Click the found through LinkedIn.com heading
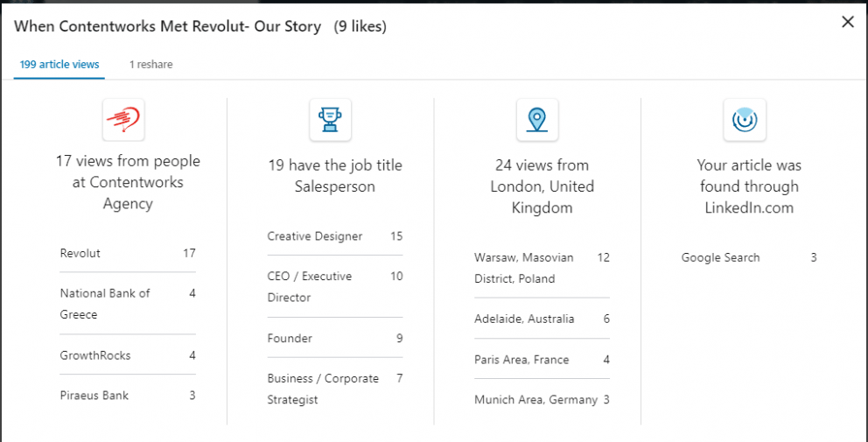868x442 pixels. [749, 186]
